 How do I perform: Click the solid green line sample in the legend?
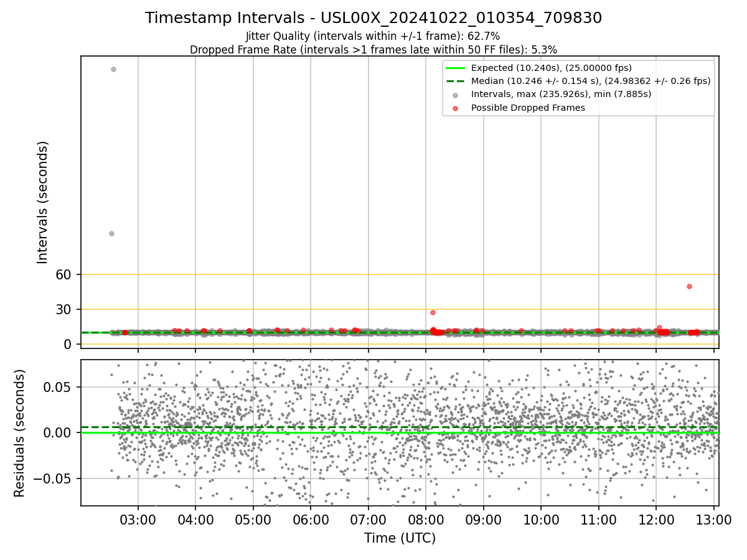tap(455, 68)
